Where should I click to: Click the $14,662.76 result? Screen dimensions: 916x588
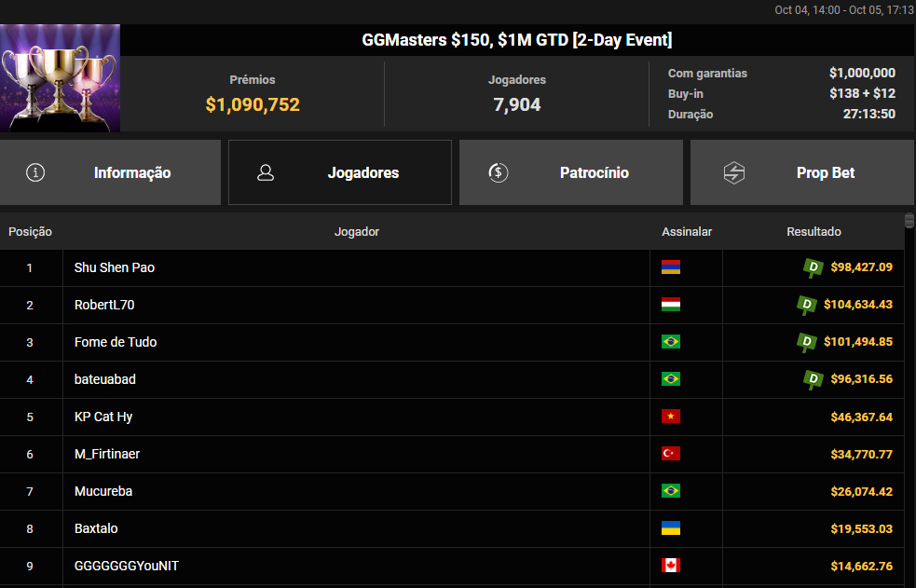click(x=862, y=567)
